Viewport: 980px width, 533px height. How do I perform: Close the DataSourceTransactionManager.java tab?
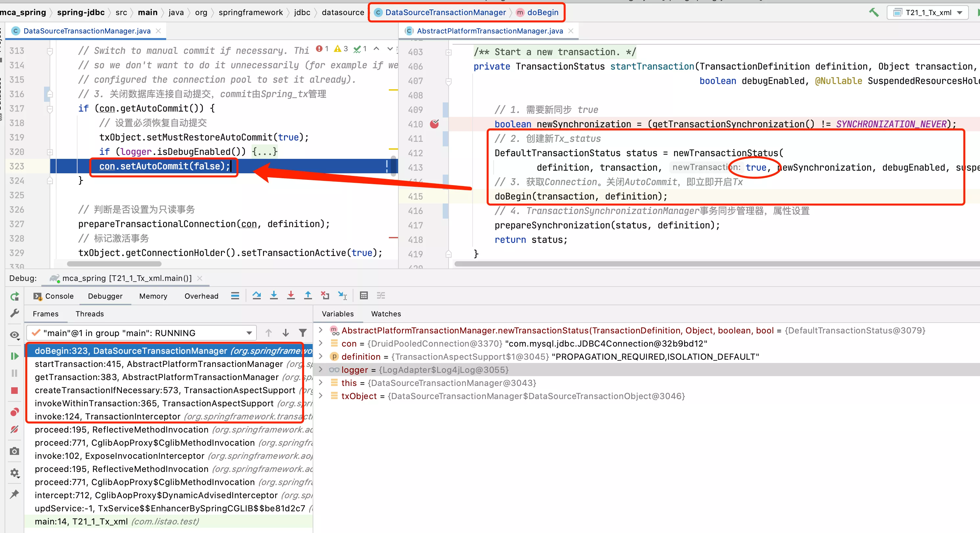coord(159,31)
